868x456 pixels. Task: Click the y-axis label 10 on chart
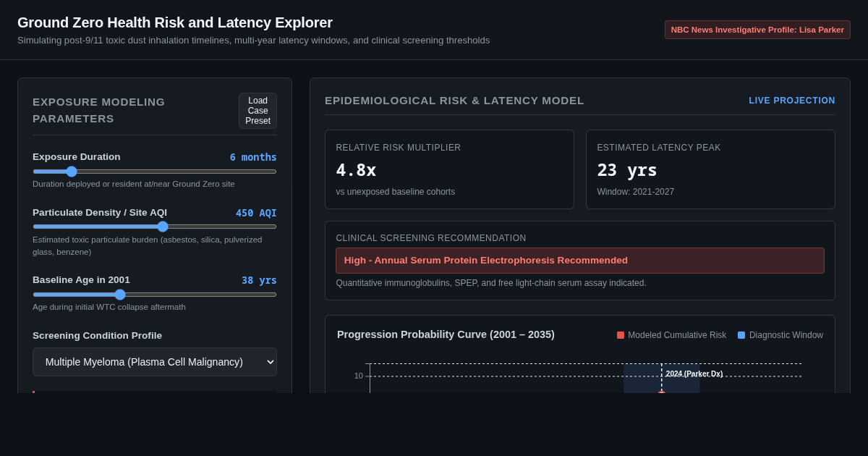(x=359, y=376)
